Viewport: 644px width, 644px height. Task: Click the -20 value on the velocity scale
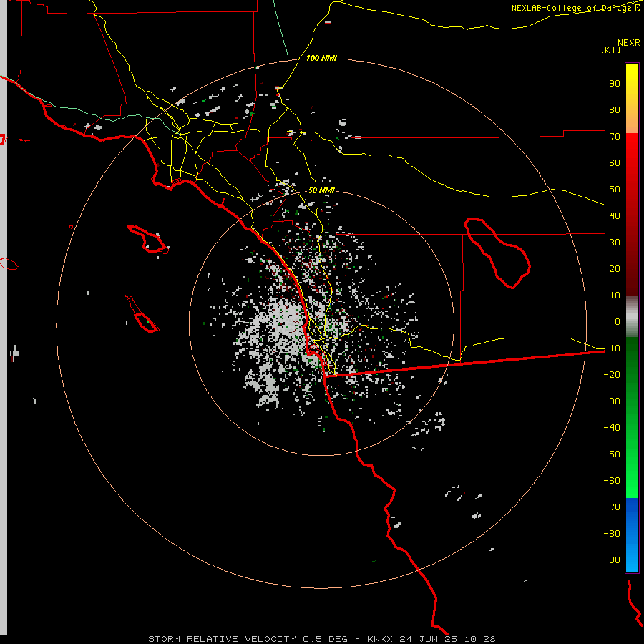point(612,374)
